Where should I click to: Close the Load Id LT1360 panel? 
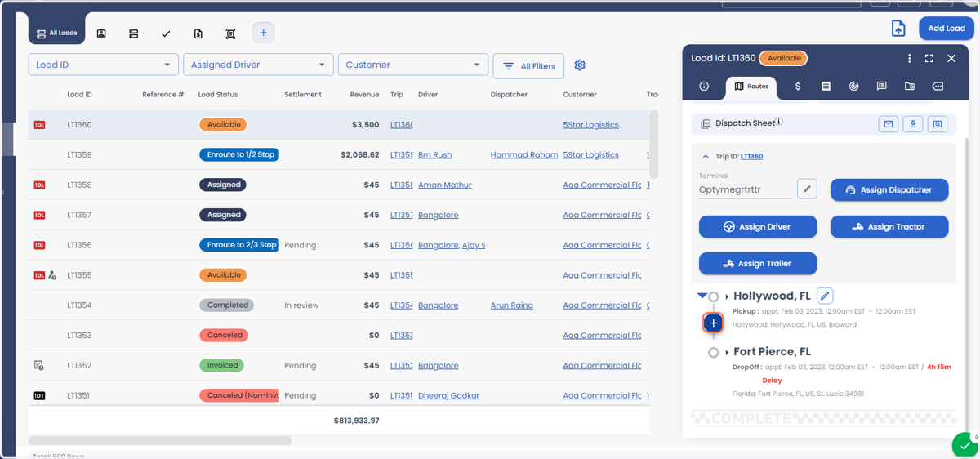tap(951, 58)
